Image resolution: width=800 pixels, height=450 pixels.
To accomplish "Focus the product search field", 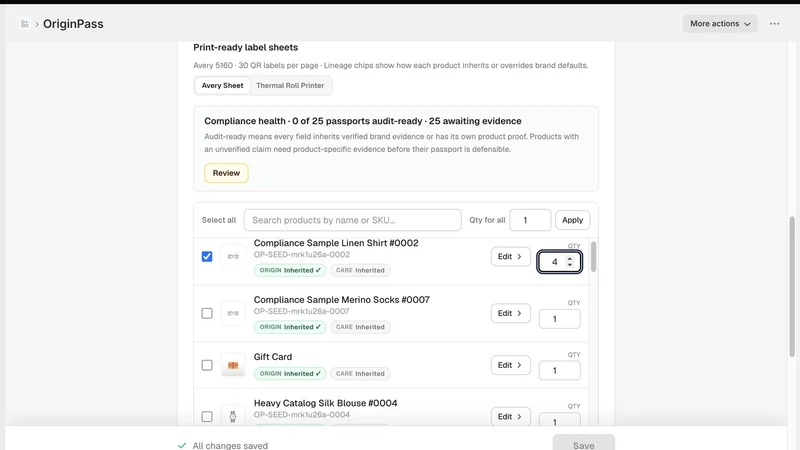I will pos(353,220).
